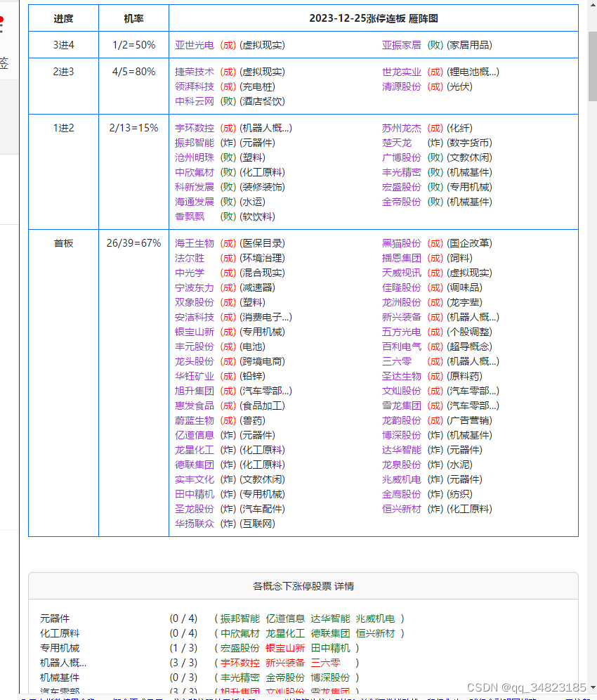Open the 华钰矿业 stock link
The height and width of the screenshot is (700, 597).
coord(194,376)
